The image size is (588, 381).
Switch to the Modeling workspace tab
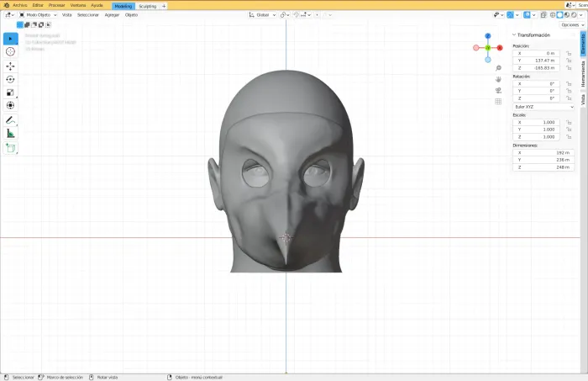coord(123,6)
